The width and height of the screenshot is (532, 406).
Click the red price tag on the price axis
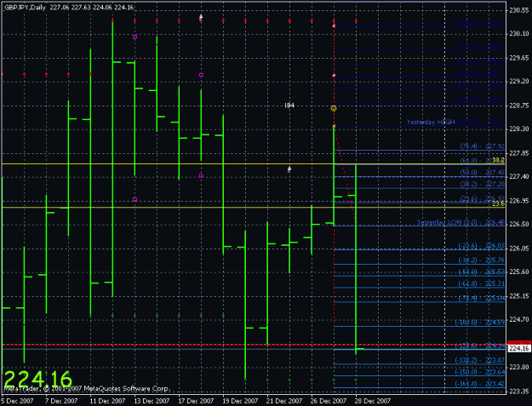click(x=519, y=342)
